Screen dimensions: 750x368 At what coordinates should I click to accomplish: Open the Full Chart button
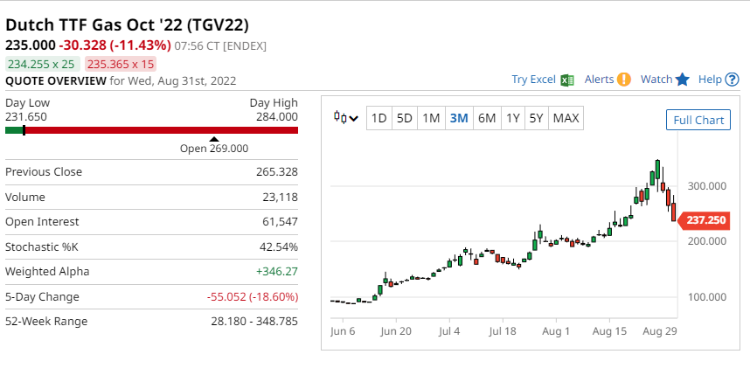pos(698,120)
